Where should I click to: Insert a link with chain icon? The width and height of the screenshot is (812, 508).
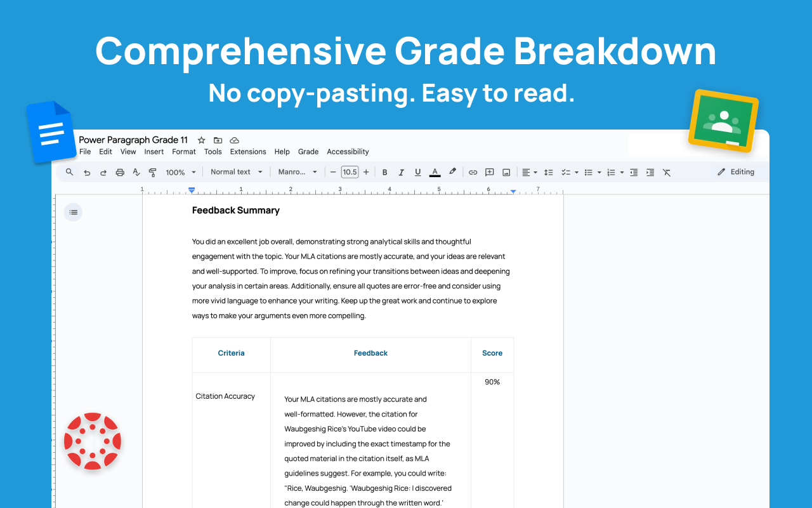473,172
